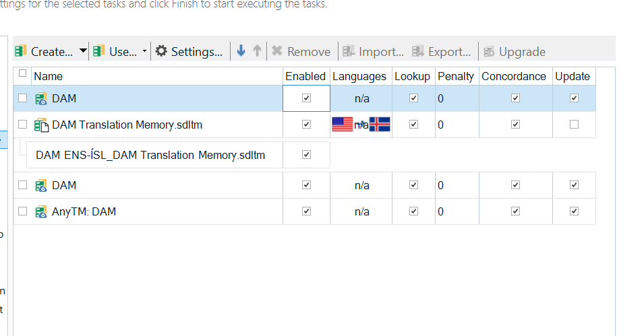Select the DAM ENS-ÍSL_DAM Translation Memory.sdltm entry
Viewport: 644px width, 336px height.
(x=150, y=155)
